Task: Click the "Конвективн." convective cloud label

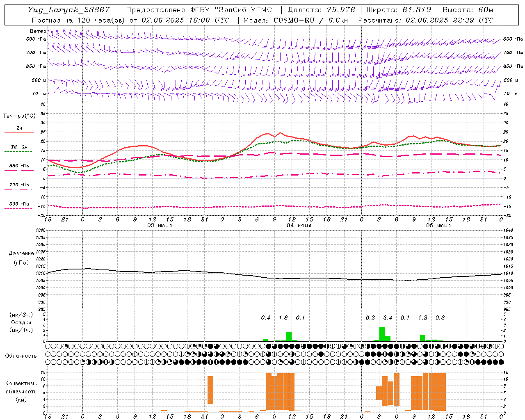Action: click(21, 383)
